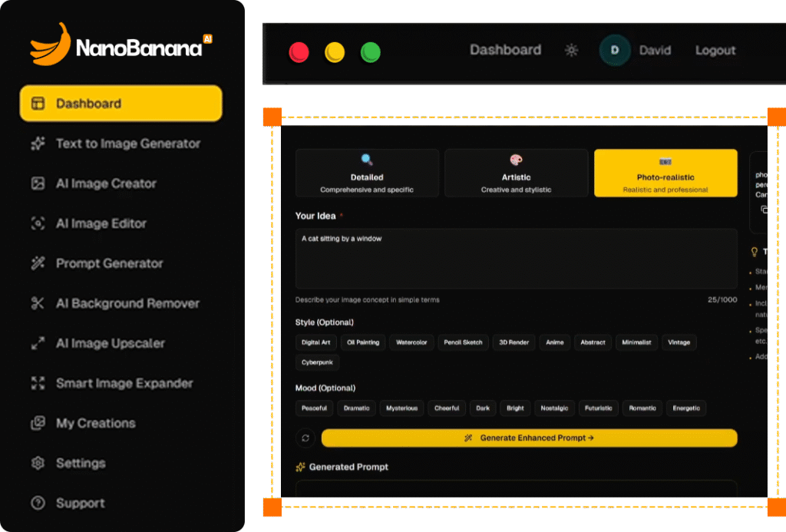
Task: Click the Support question mark icon
Action: pos(37,503)
